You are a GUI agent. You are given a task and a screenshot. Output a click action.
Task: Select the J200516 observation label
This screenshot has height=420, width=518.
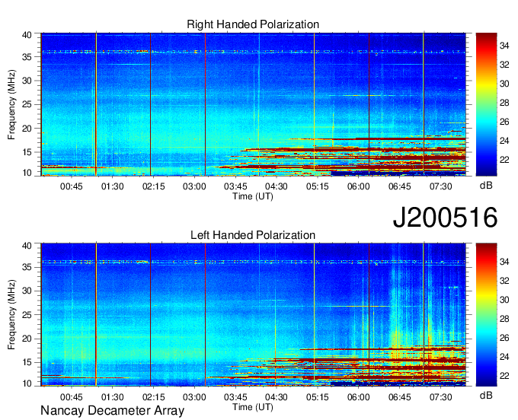pos(445,217)
